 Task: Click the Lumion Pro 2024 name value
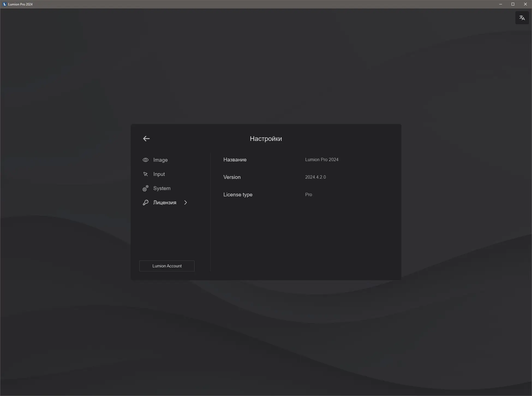click(x=322, y=160)
